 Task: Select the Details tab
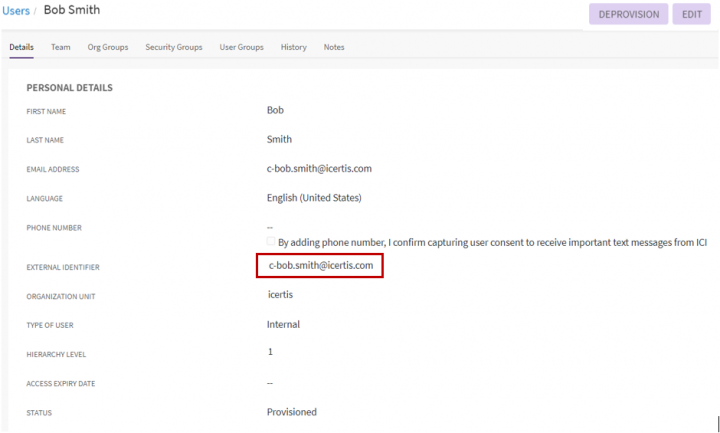(x=21, y=47)
